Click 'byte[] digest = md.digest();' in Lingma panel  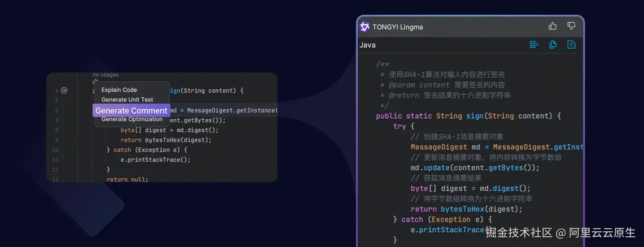[x=471, y=188]
